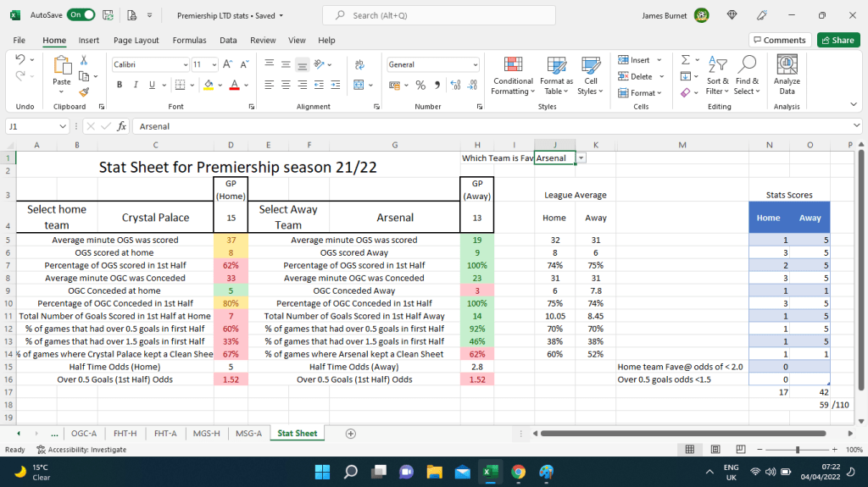Click the Insert Function fx icon

[x=122, y=126]
